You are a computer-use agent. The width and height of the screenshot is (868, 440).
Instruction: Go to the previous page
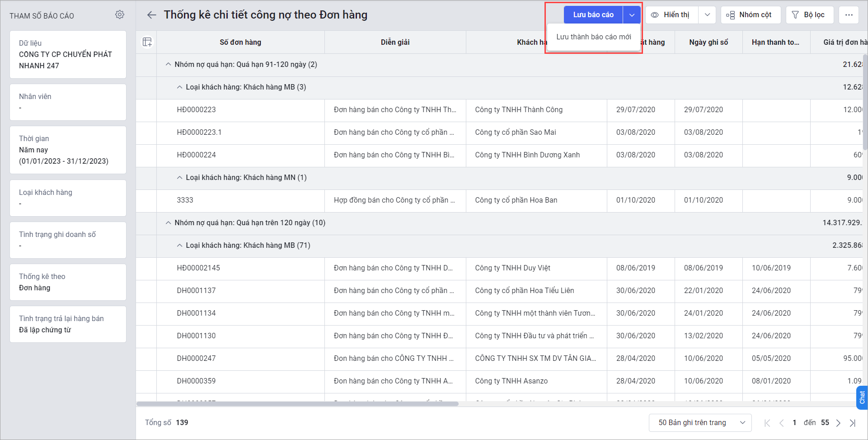pos(781,422)
